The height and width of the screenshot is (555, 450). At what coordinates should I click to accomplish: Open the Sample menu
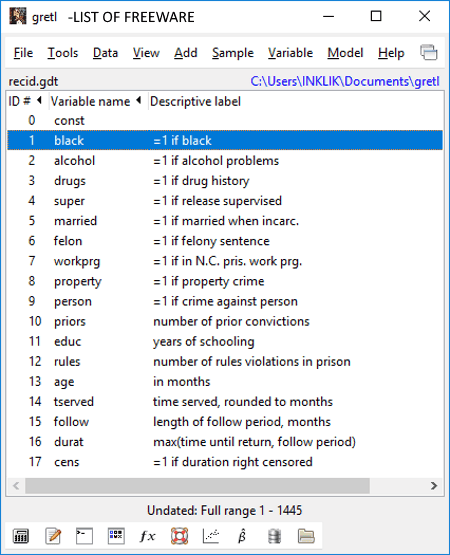233,53
